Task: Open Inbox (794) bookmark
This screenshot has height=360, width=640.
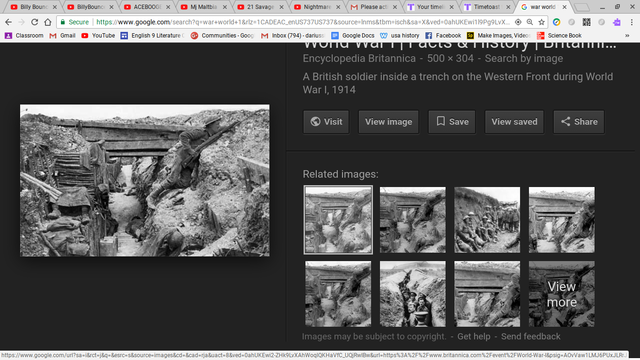Action: (293, 36)
